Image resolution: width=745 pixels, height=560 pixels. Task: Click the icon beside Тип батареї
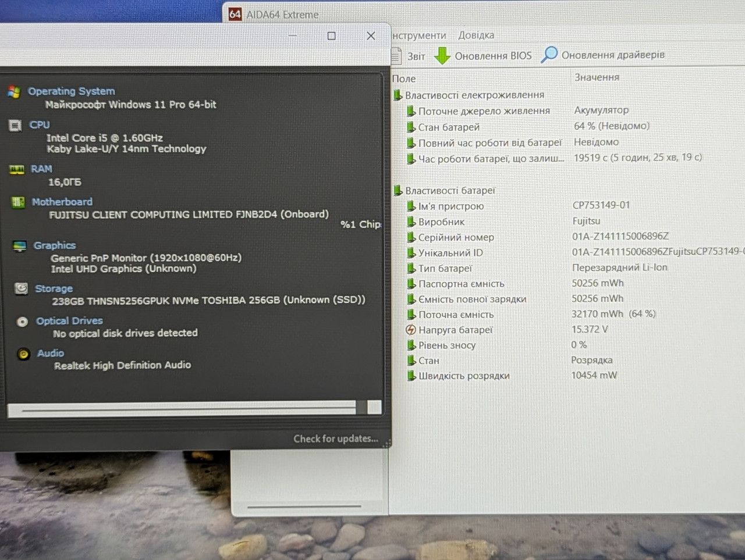(411, 268)
